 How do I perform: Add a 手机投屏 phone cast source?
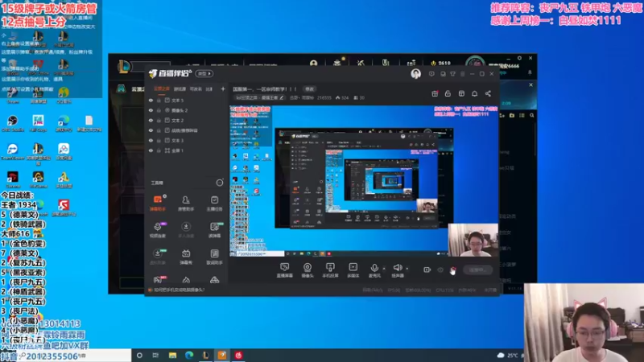tap(330, 270)
